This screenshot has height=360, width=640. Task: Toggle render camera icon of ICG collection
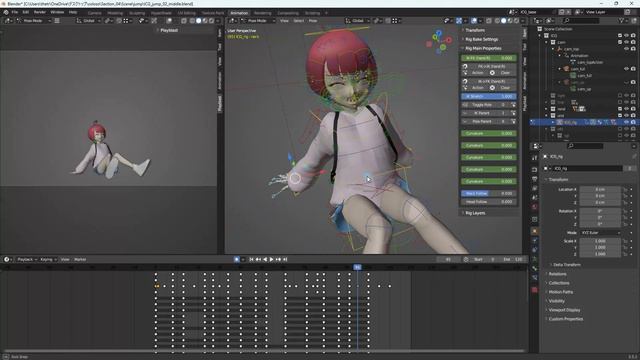coord(633,36)
